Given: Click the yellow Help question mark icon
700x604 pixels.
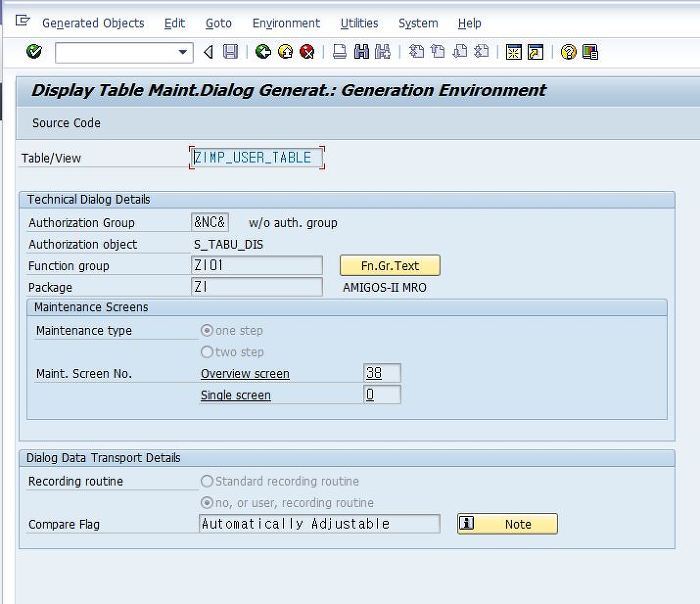Looking at the screenshot, I should [x=568, y=52].
